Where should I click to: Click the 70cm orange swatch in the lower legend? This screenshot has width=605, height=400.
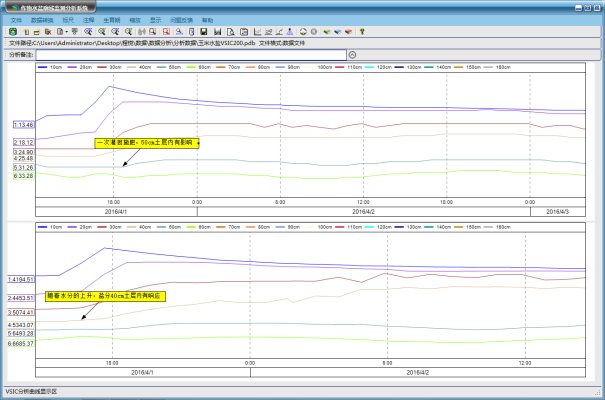[221, 227]
